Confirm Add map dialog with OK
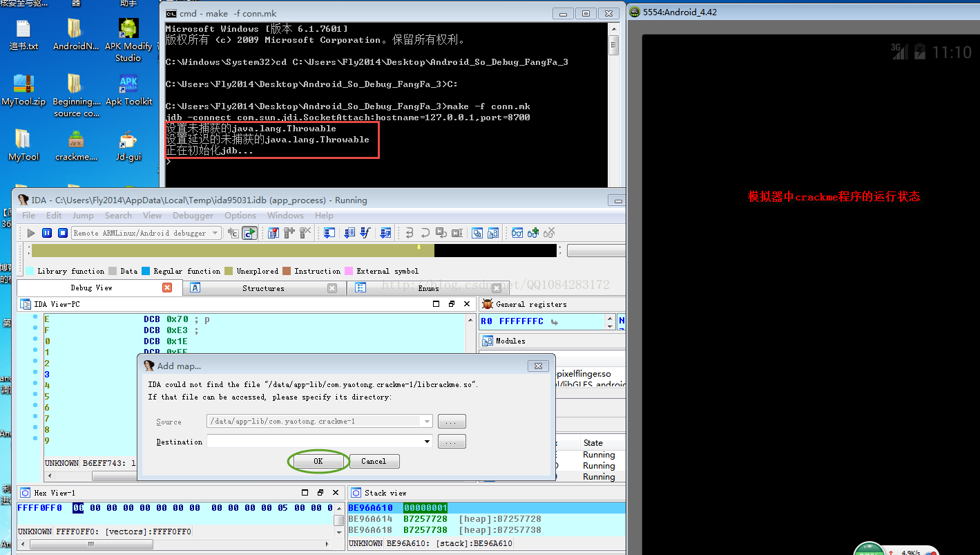980x555 pixels. pyautogui.click(x=318, y=461)
